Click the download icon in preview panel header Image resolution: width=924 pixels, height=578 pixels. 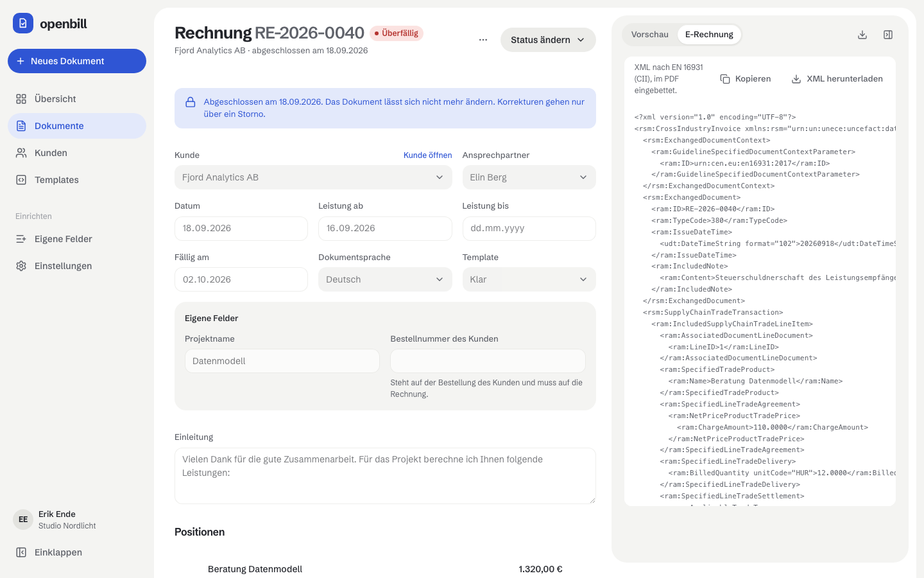tap(862, 35)
